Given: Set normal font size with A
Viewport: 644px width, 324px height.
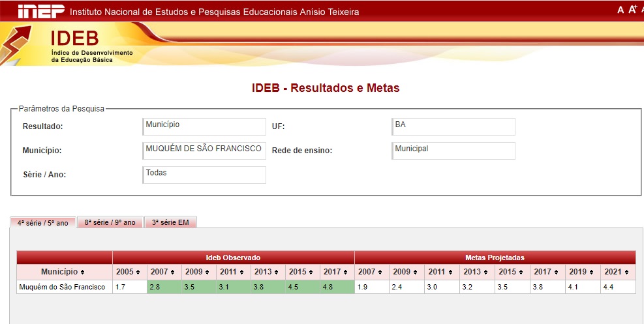Looking at the screenshot, I should (x=620, y=10).
